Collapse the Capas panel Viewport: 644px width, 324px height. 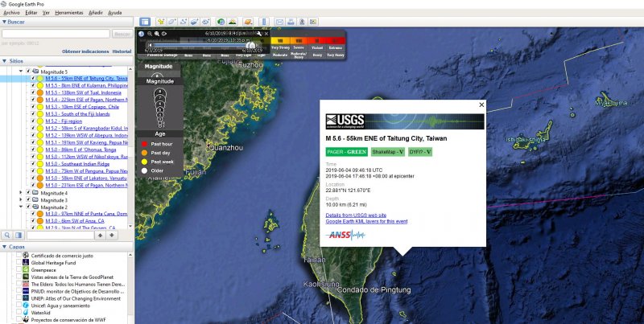pyautogui.click(x=4, y=247)
